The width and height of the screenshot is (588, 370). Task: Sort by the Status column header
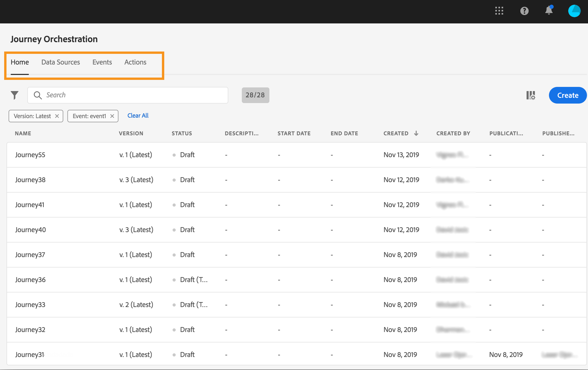coord(182,133)
